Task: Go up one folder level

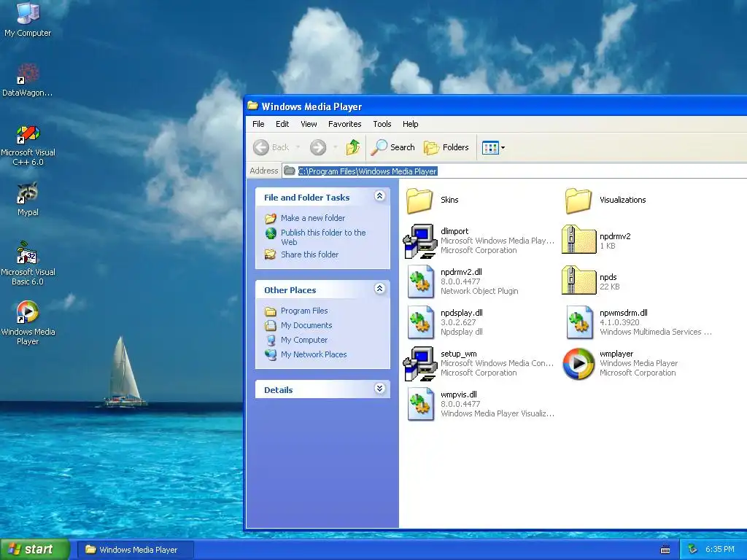Action: (x=353, y=147)
